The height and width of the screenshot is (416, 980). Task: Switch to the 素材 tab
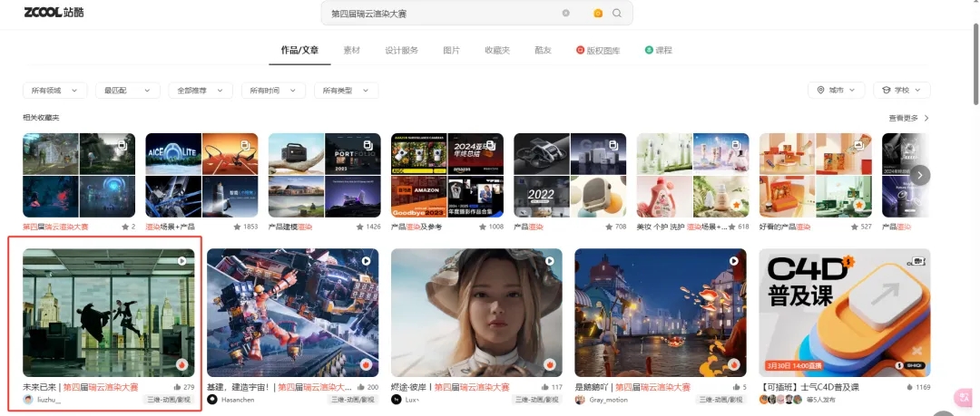pyautogui.click(x=351, y=51)
